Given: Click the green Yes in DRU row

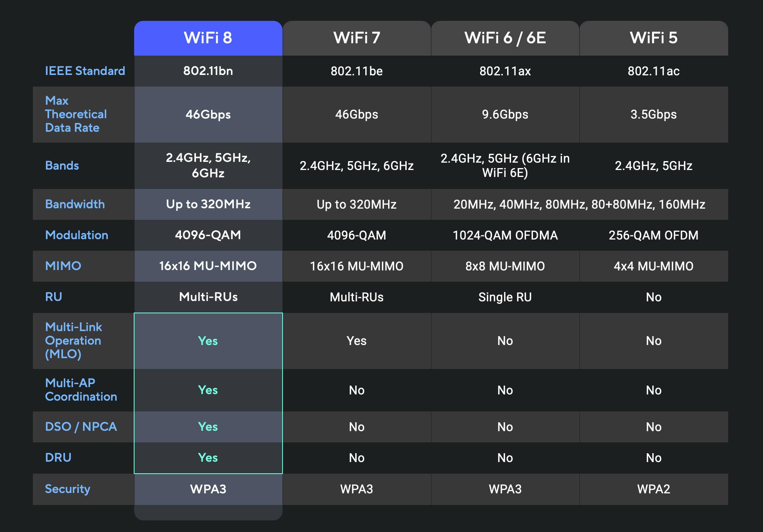Looking at the screenshot, I should point(208,457).
